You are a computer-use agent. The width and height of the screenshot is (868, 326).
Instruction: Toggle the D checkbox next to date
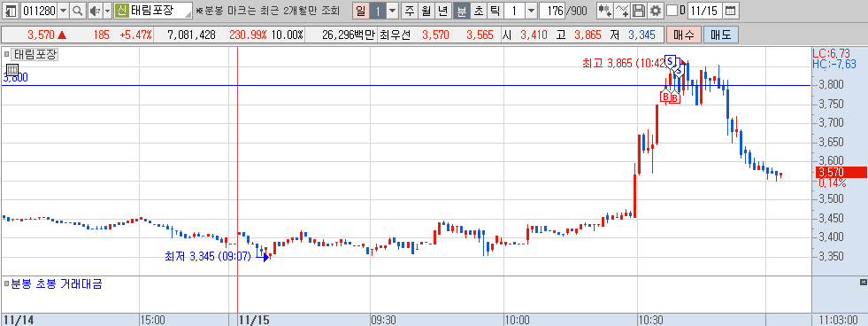click(x=672, y=11)
